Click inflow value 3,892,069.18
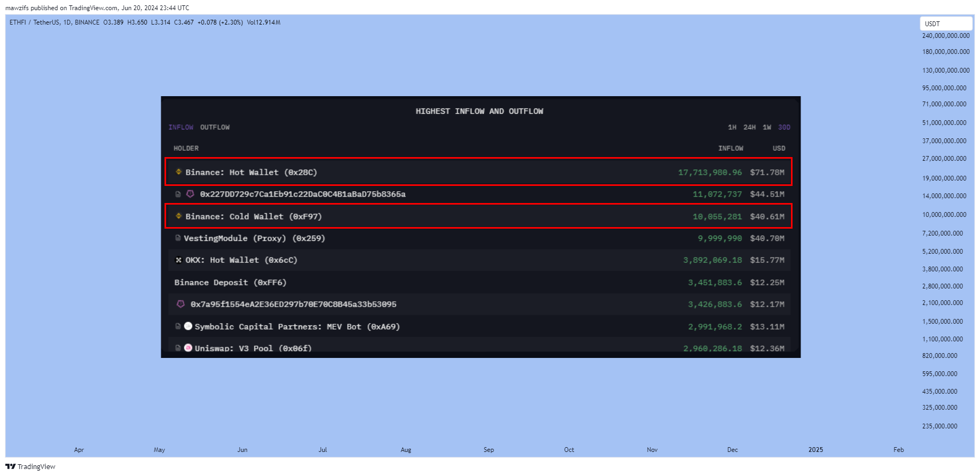 point(712,260)
